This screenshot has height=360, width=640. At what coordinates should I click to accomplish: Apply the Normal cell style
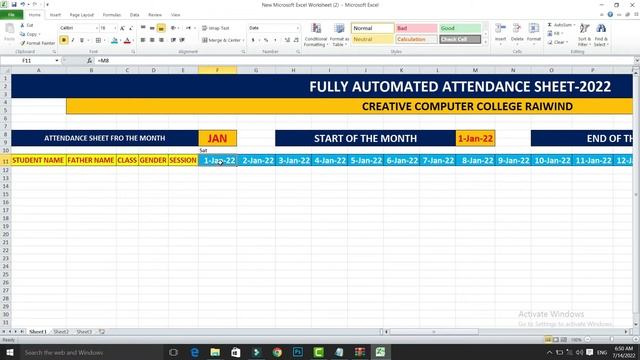point(372,28)
